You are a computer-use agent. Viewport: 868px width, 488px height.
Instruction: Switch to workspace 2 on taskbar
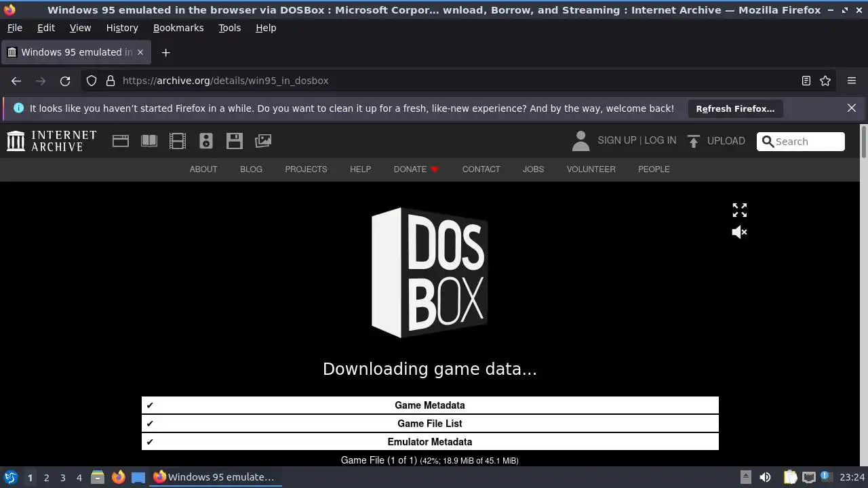tap(46, 477)
